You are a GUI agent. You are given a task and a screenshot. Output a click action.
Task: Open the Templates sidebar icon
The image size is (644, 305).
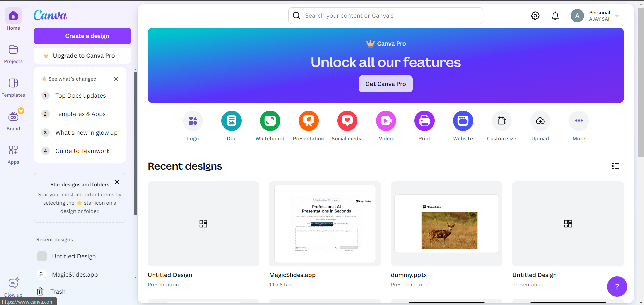(x=13, y=83)
